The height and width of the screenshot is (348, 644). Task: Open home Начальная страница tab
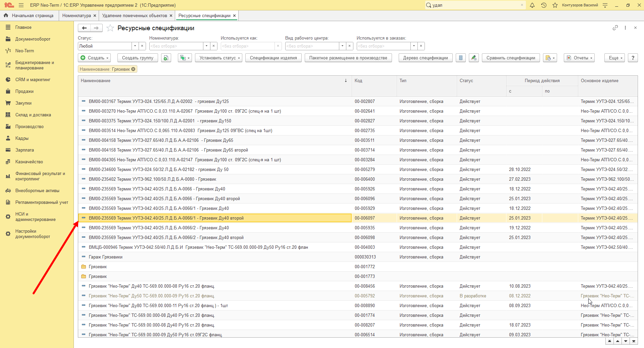click(29, 15)
